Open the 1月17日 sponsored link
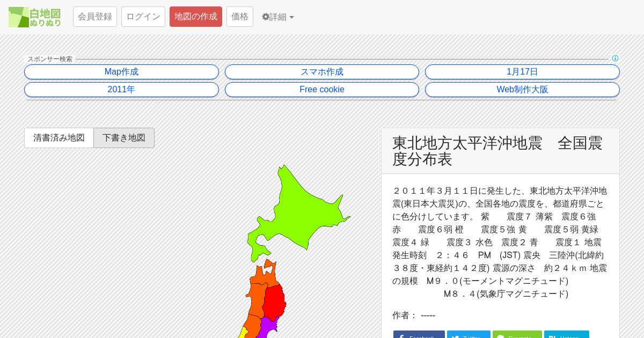 click(x=522, y=72)
